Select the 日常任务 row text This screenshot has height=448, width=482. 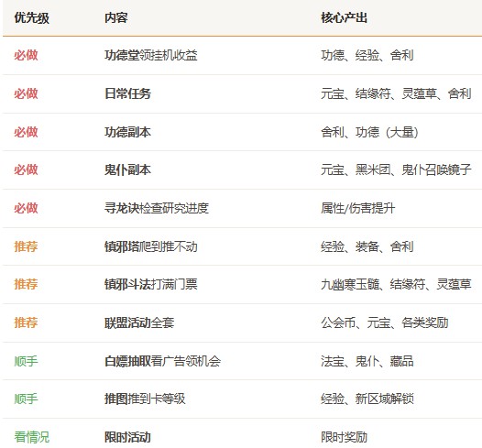[x=128, y=93]
